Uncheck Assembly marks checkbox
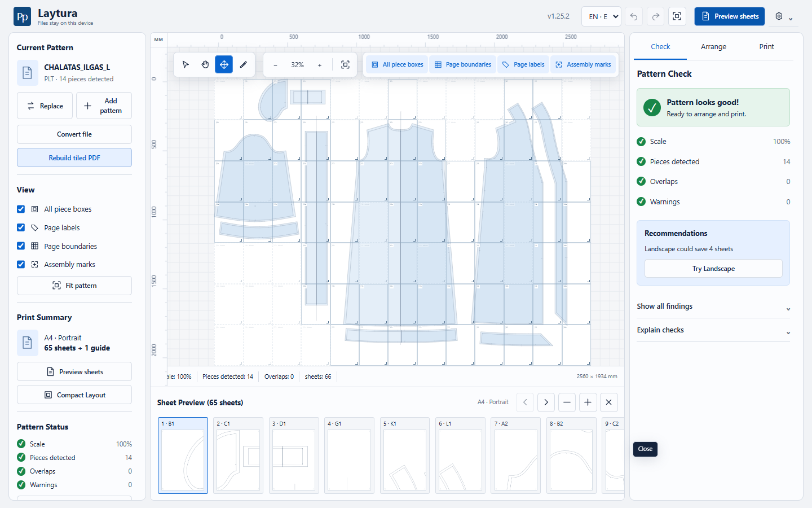Screen dimensions: 812x508 (21, 264)
